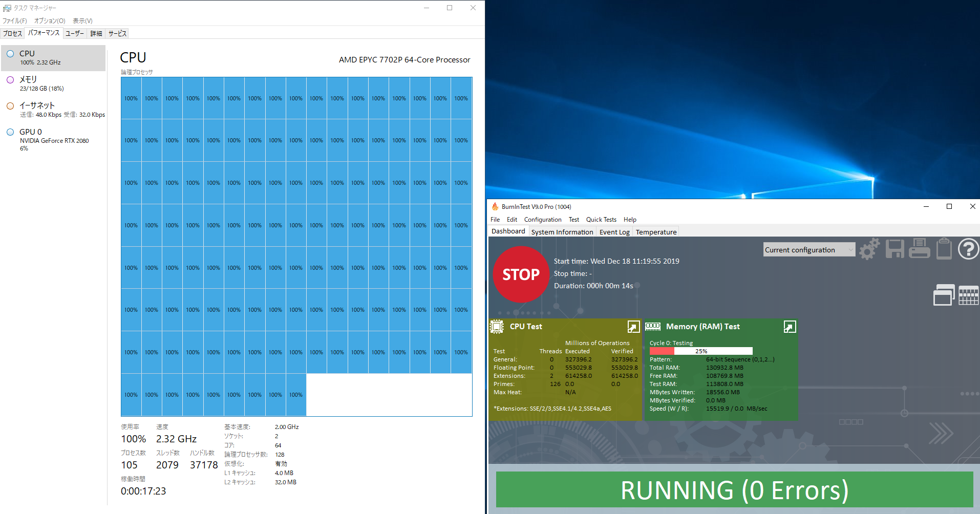Open Task Manager オプション(O) menu
The width and height of the screenshot is (980, 514).
point(50,21)
